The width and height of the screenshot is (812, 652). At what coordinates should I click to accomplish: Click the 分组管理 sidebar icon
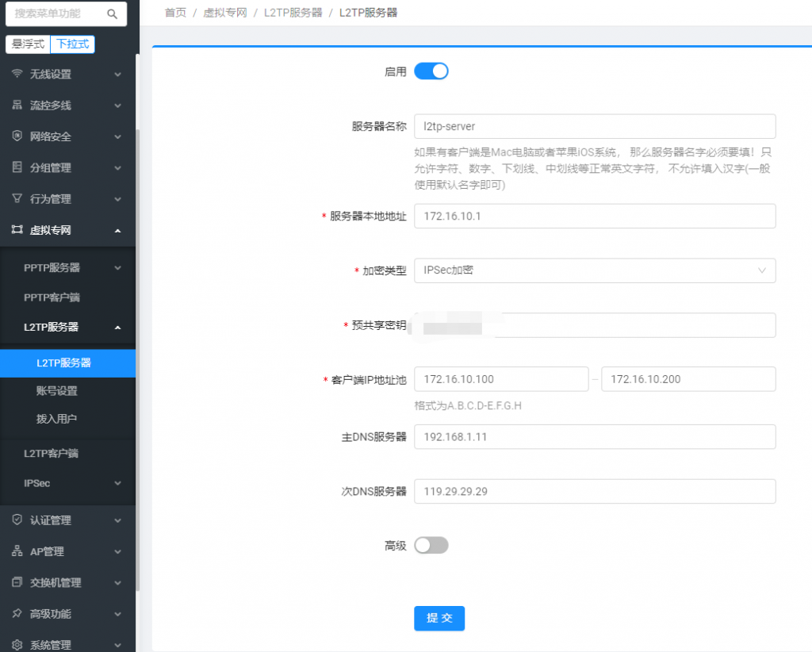(17, 167)
